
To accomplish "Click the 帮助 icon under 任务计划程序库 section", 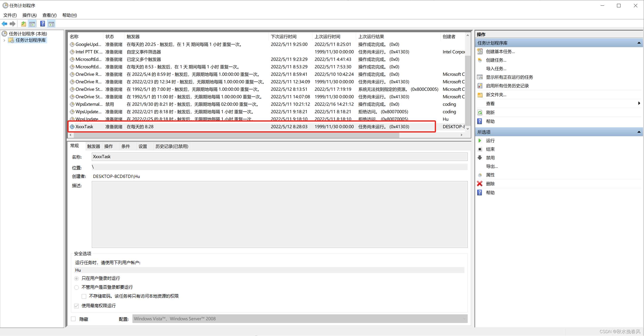I will (480, 121).
